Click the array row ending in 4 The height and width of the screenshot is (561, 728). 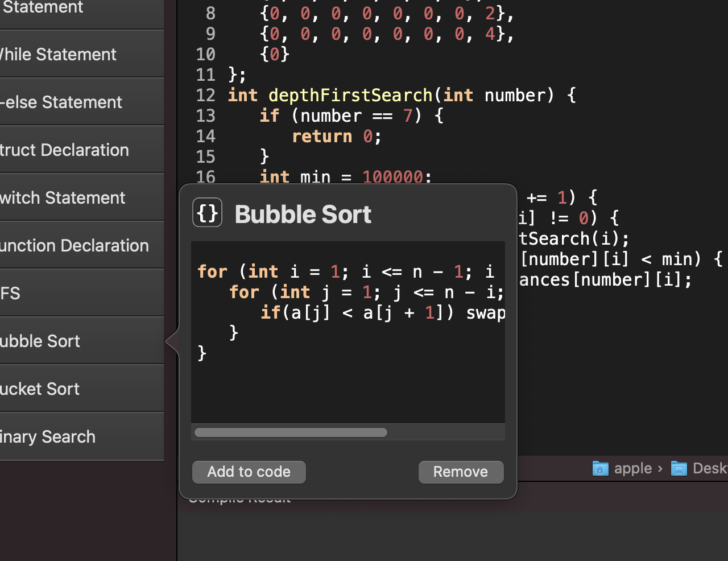(x=387, y=34)
